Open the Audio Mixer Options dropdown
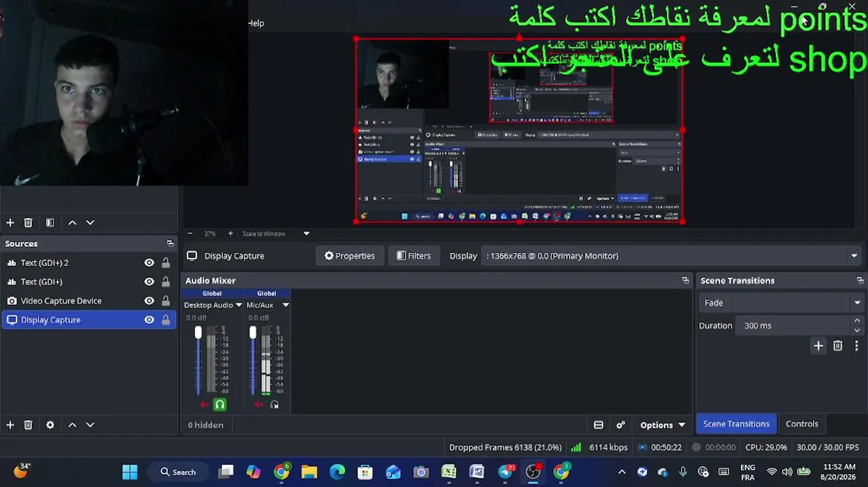This screenshot has width=868, height=487. click(662, 425)
